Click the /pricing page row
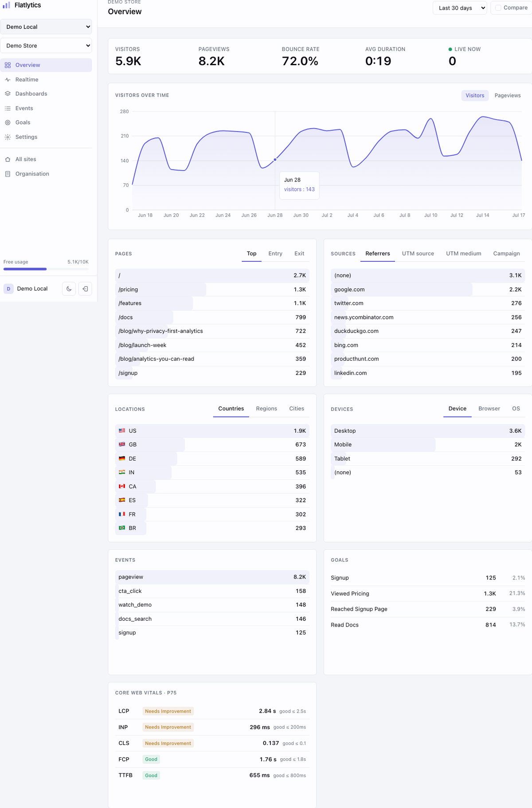Viewport: 532px width, 808px height. [x=212, y=290]
